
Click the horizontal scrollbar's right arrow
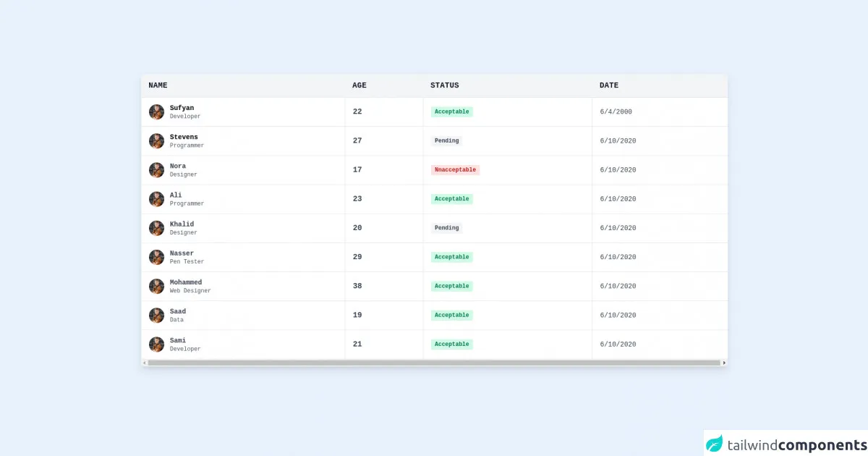[x=724, y=363]
